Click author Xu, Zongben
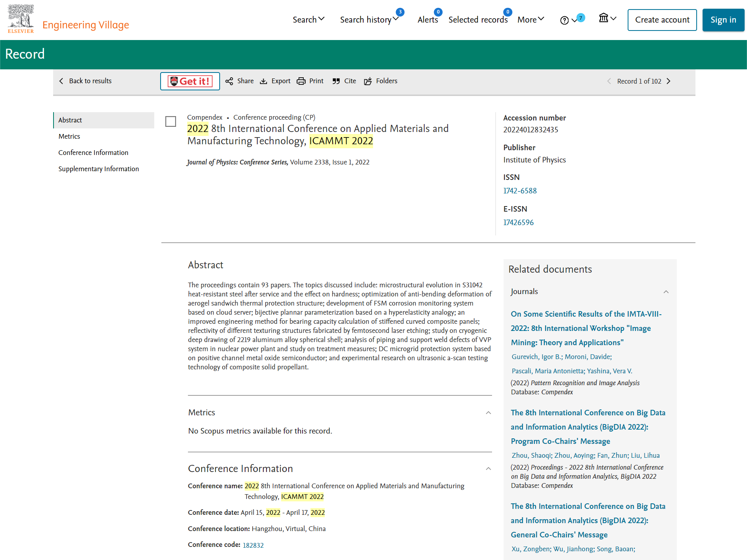747x560 pixels. pyautogui.click(x=531, y=549)
